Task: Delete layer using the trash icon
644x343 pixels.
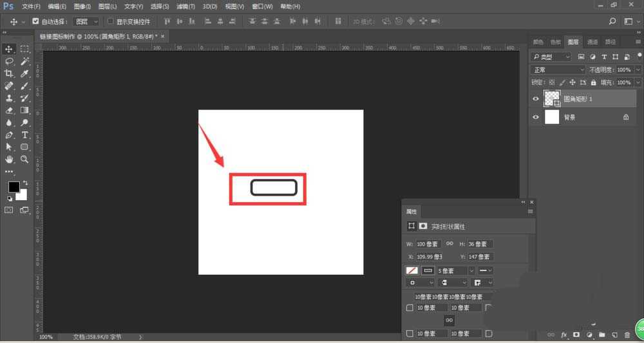Action: [627, 335]
